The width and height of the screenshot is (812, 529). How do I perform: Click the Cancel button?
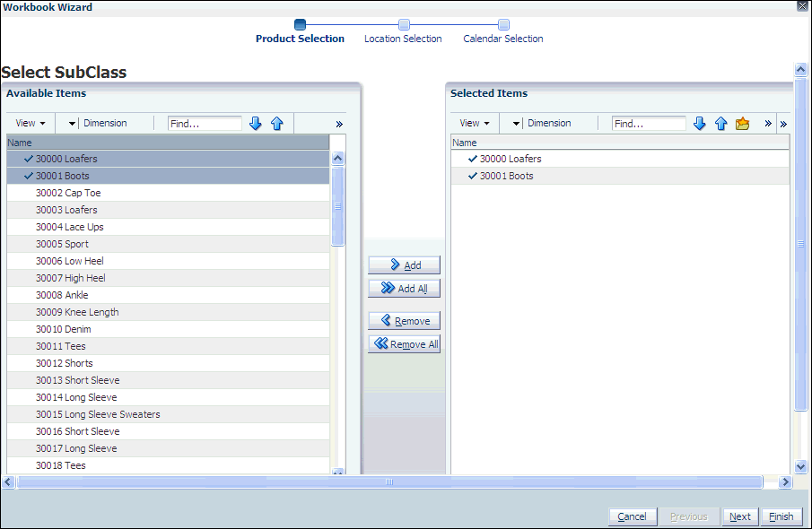point(633,516)
